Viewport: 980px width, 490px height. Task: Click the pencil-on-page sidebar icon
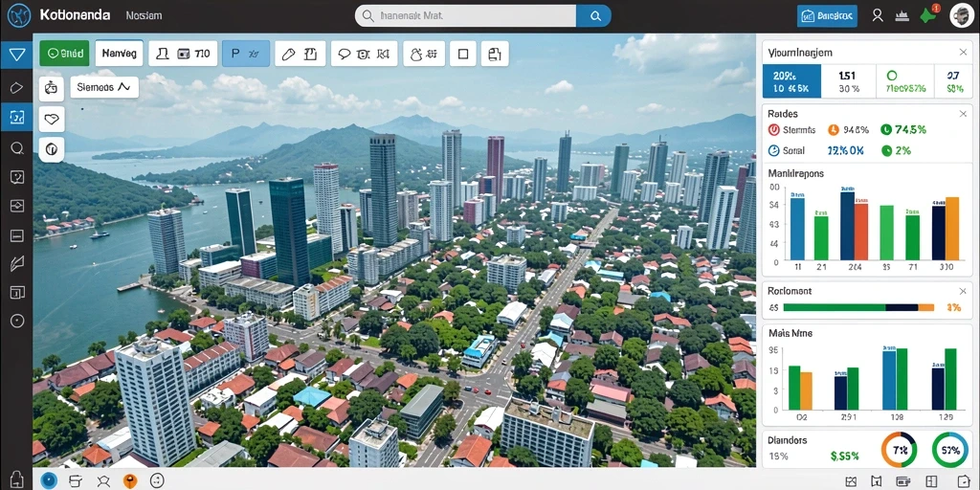point(17,264)
